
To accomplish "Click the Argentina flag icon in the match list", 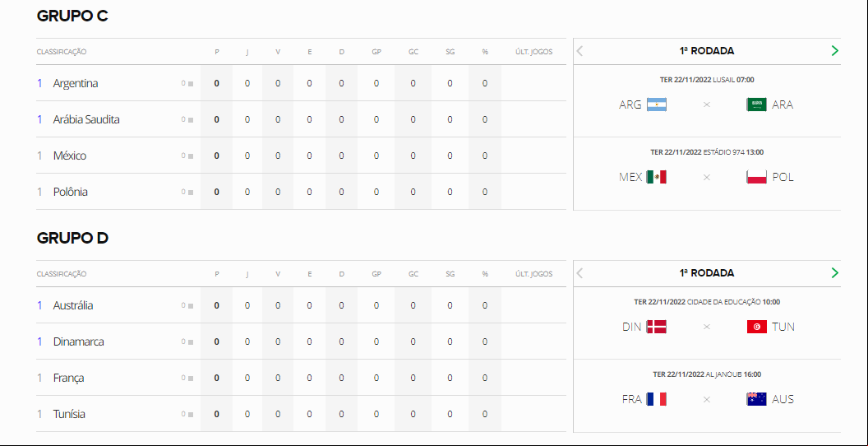I will pos(657,105).
